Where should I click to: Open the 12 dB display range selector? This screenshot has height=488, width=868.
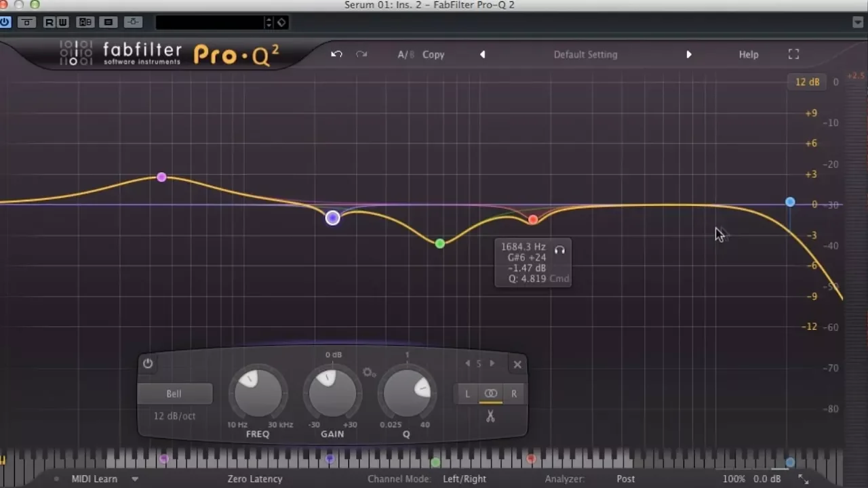(x=807, y=82)
